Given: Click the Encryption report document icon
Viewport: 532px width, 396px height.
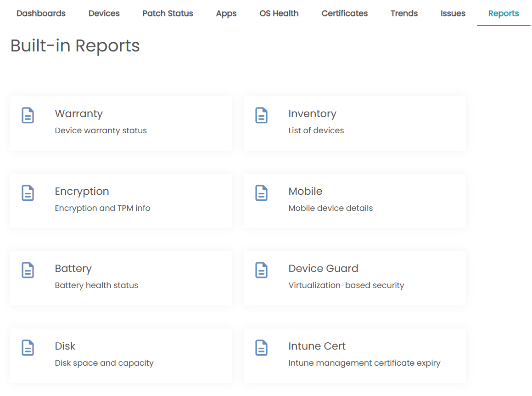Looking at the screenshot, I should 28,193.
